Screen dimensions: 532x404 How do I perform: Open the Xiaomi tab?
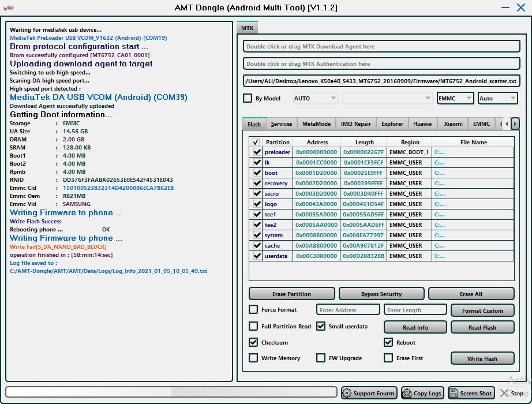pos(454,124)
